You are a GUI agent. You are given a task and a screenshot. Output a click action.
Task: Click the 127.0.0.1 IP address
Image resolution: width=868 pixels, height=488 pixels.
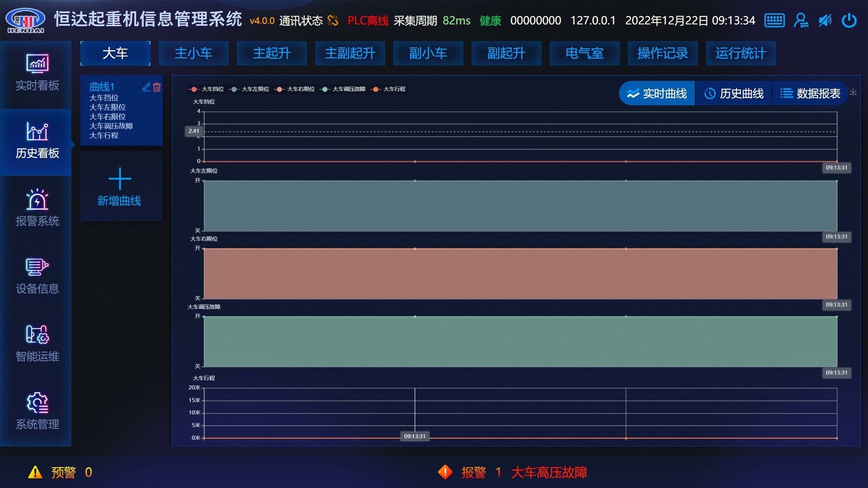pyautogui.click(x=593, y=20)
